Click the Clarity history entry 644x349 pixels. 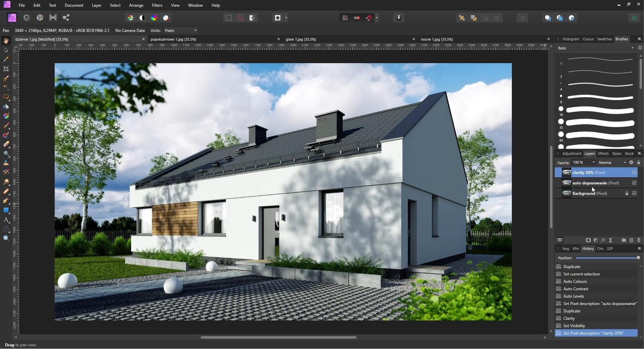coord(569,318)
